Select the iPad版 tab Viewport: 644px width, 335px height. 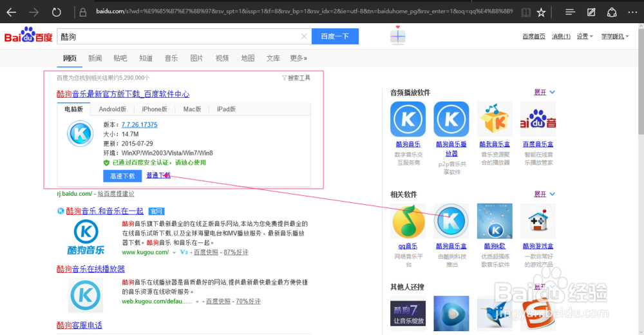(226, 109)
